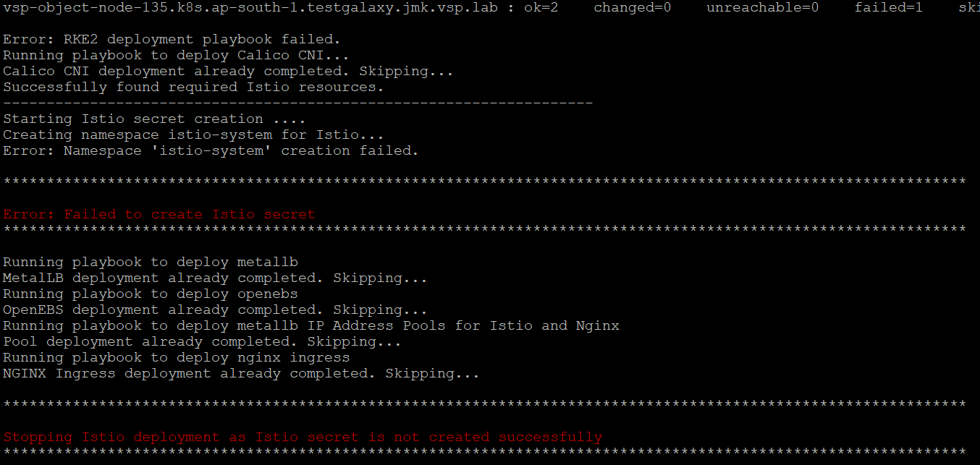Click the 'Running playbook to deploy openebs' line
The image size is (980, 465).
coord(150,294)
